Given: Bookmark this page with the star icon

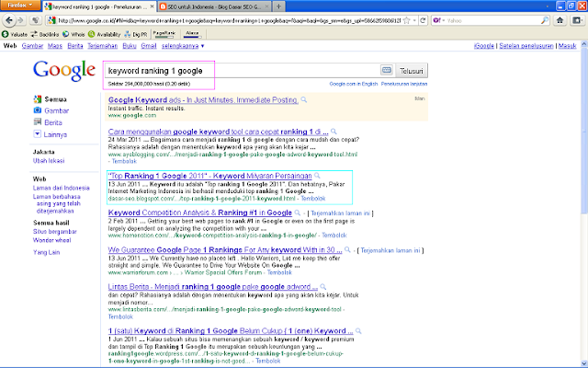Looking at the screenshot, I should [x=406, y=20].
